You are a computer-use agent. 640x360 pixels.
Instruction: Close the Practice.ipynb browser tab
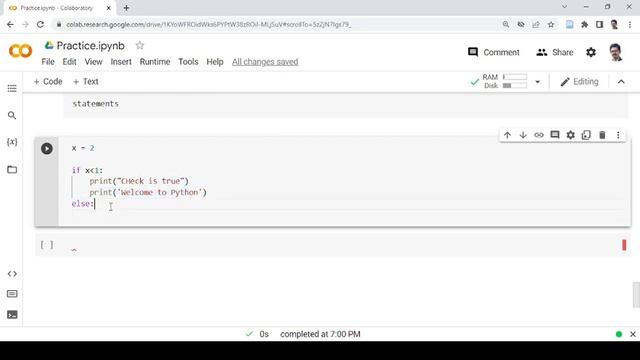[109, 8]
